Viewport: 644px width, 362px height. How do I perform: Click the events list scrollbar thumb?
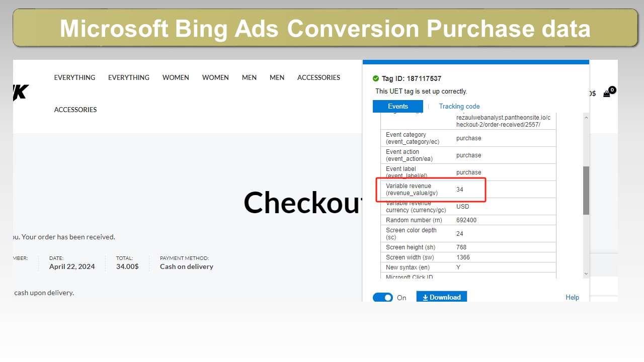pos(586,191)
